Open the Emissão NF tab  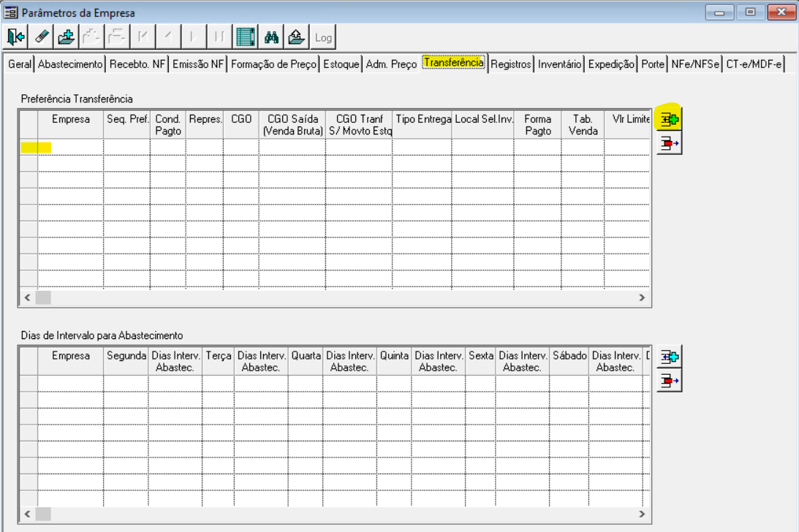tap(197, 64)
